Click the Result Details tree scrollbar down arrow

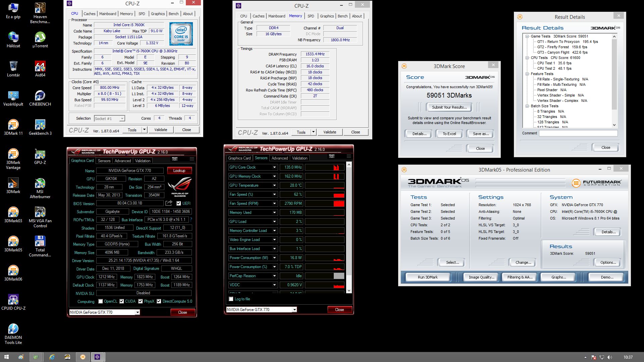pos(614,125)
